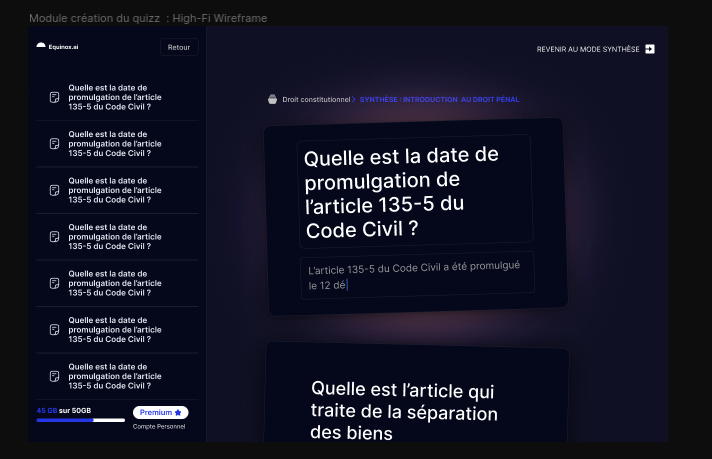Click the document icon of the first sidebar question

(54, 97)
